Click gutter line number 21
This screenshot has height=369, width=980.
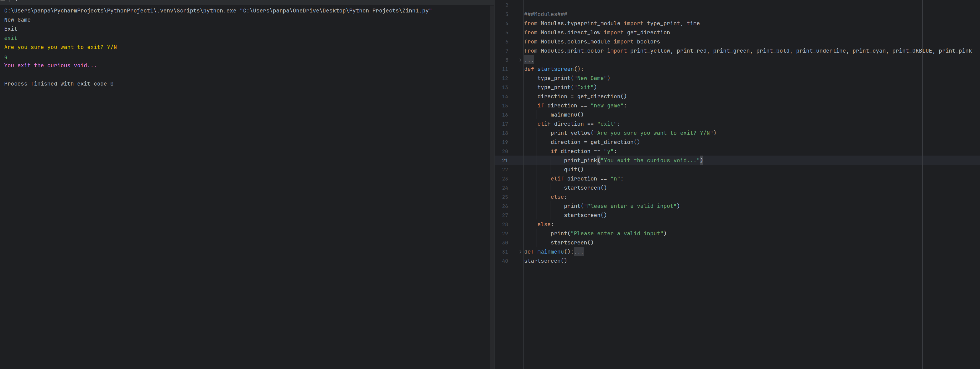505,160
